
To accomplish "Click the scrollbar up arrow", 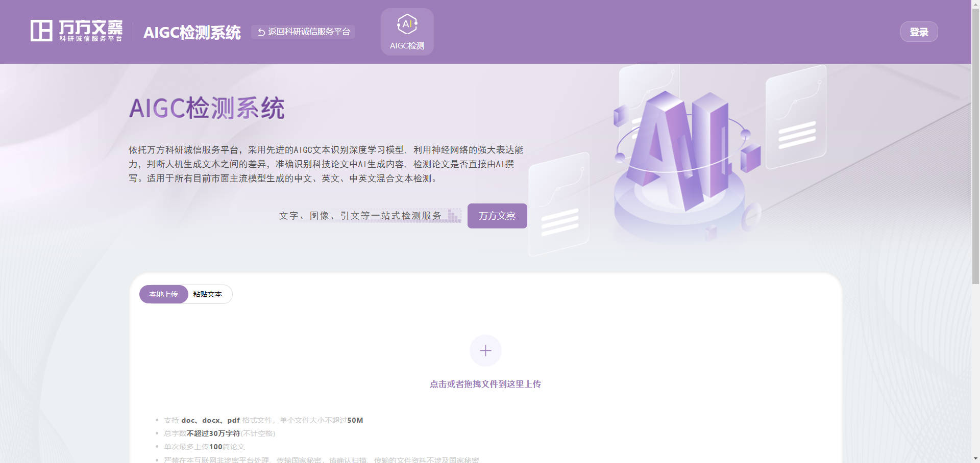I will click(x=975, y=4).
